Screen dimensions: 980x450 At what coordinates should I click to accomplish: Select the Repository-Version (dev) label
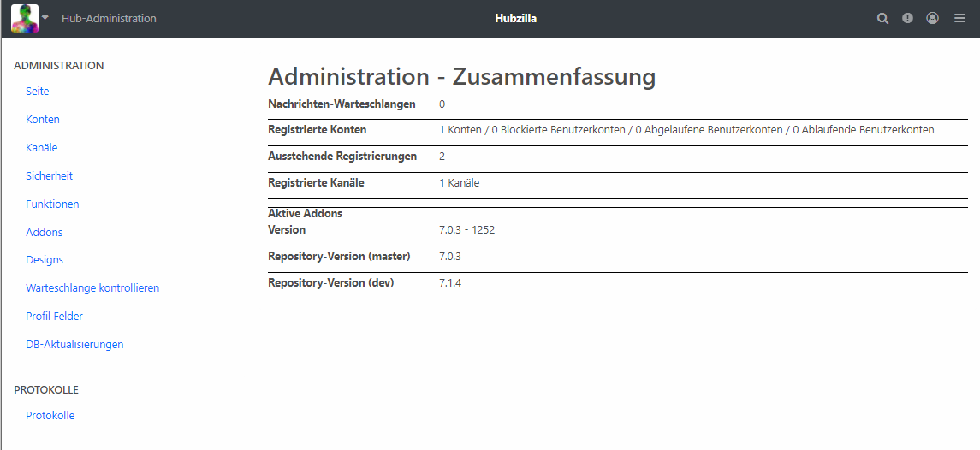coord(331,282)
